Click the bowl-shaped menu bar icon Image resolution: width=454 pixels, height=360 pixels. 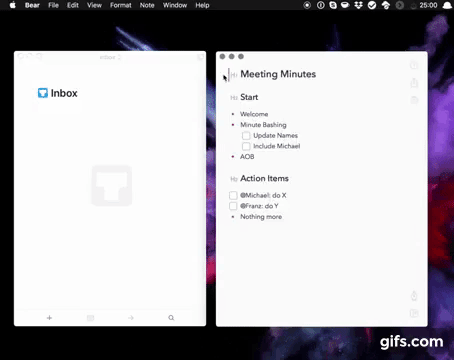coord(345,5)
